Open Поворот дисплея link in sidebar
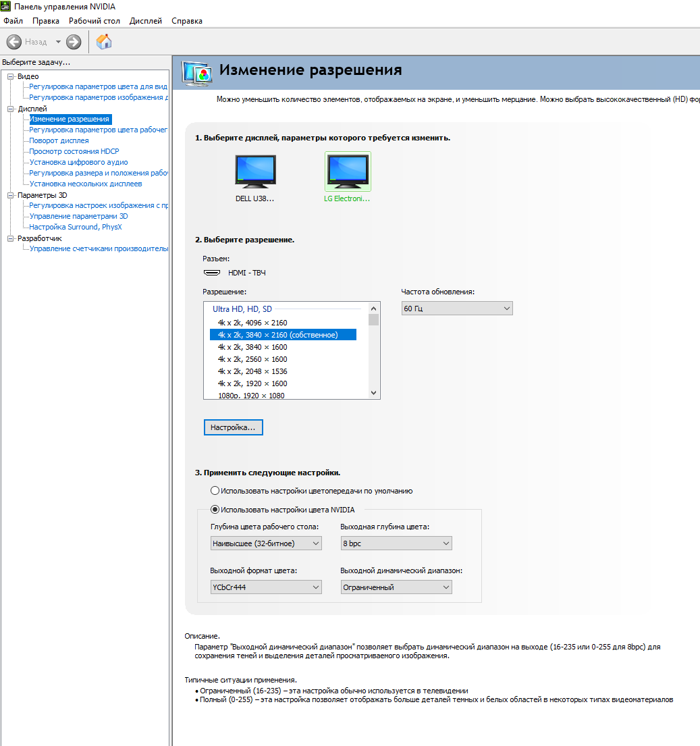This screenshot has width=700, height=746. tap(59, 140)
